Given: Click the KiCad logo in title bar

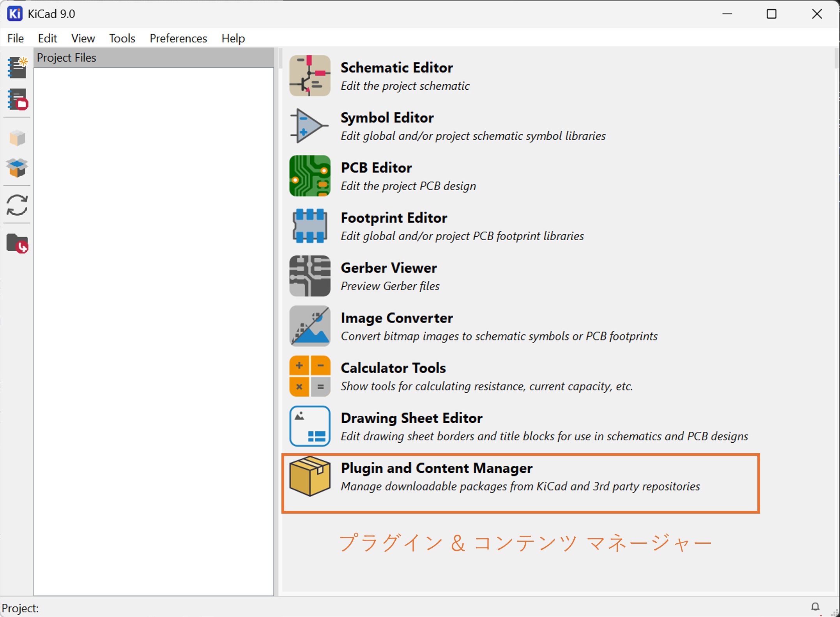Looking at the screenshot, I should [x=15, y=14].
